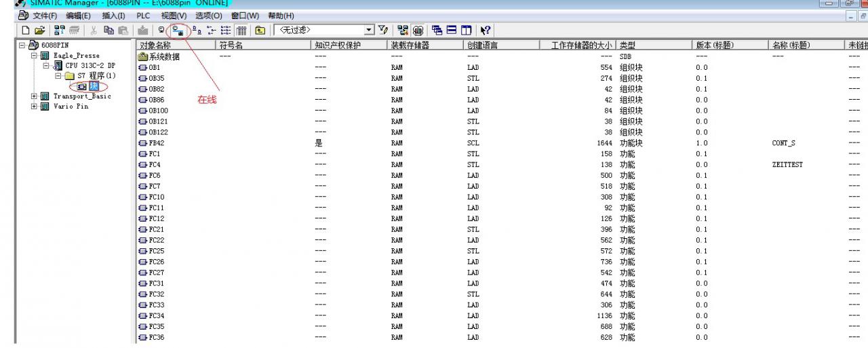Sort by the 对象名称 column header
Image resolution: width=868 pixels, height=348 pixels.
[176, 45]
